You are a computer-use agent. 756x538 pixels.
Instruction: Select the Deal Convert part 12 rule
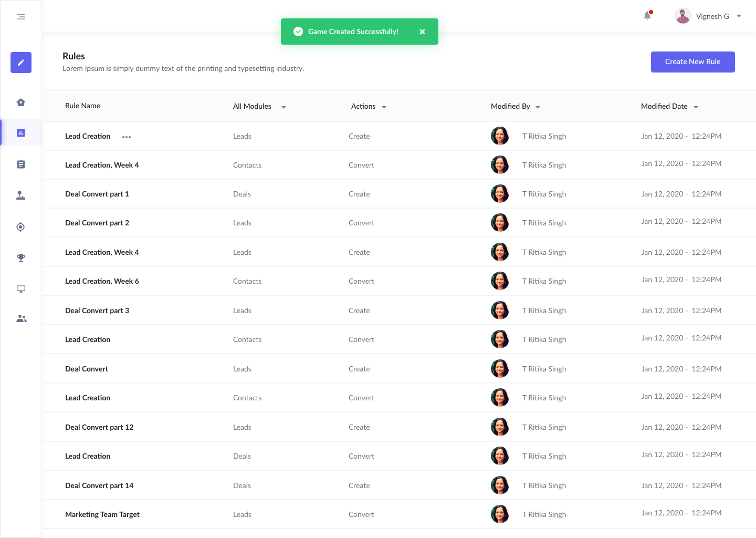[x=99, y=427]
